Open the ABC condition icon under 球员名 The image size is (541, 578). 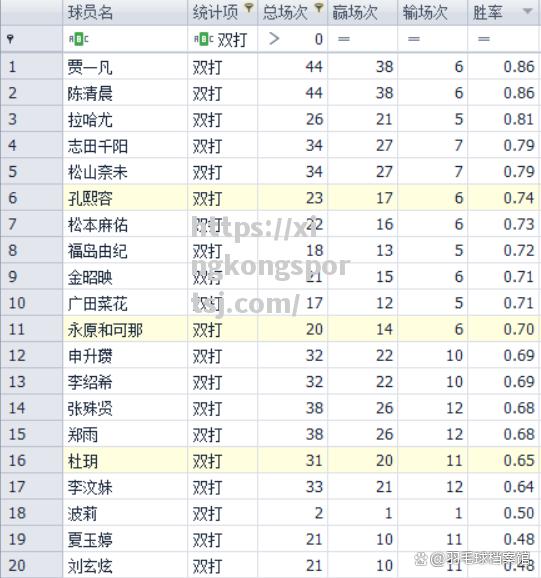pyautogui.click(x=79, y=39)
